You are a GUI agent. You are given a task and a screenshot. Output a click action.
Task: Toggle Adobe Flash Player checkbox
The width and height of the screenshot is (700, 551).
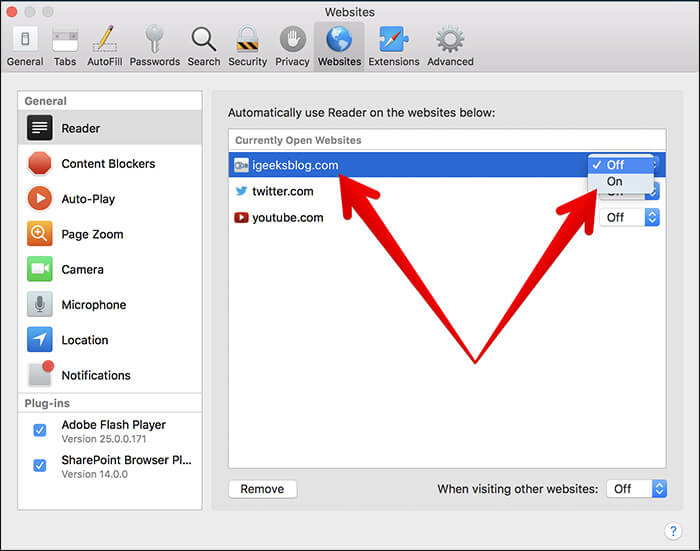click(40, 430)
